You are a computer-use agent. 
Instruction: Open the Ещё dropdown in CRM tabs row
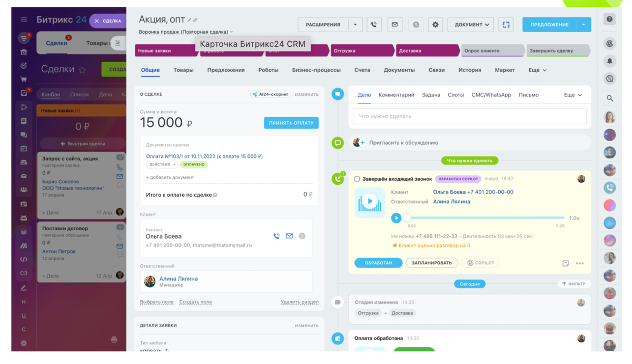point(537,70)
